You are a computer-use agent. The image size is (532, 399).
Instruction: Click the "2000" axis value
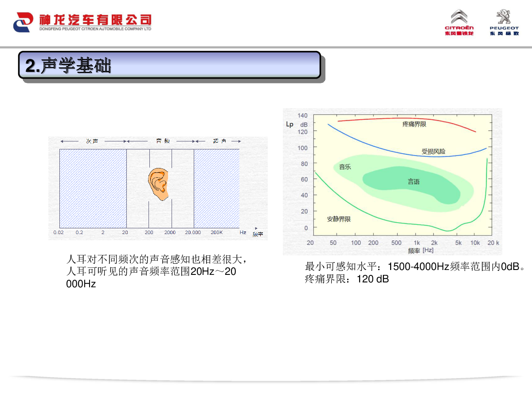170,232
